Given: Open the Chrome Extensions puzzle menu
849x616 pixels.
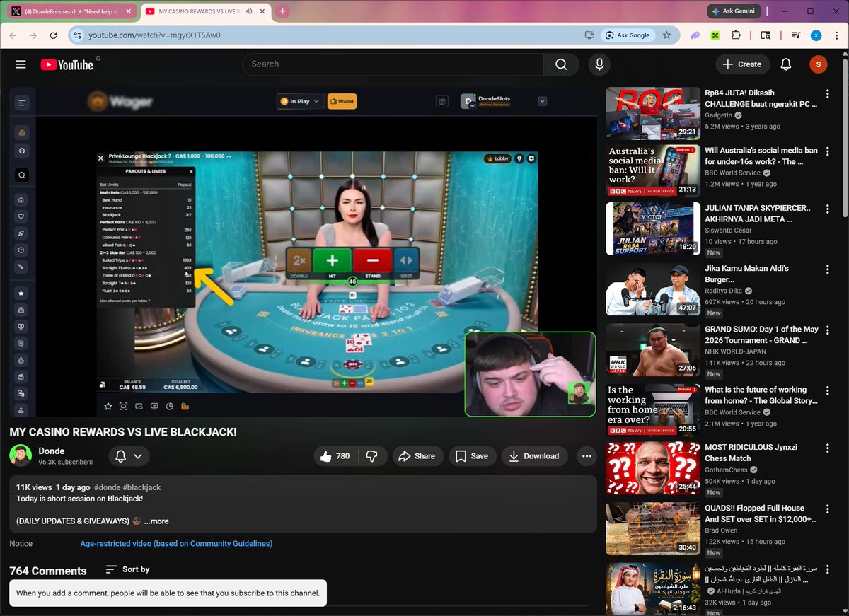Looking at the screenshot, I should (x=736, y=35).
